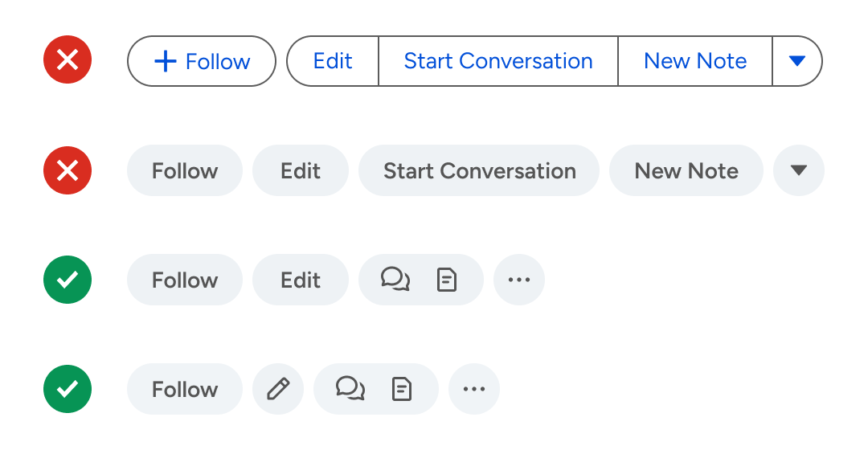Screen dimensions: 868x450
Task: Click the Follow button beside the pencil icon
Action: pyautogui.click(x=185, y=389)
